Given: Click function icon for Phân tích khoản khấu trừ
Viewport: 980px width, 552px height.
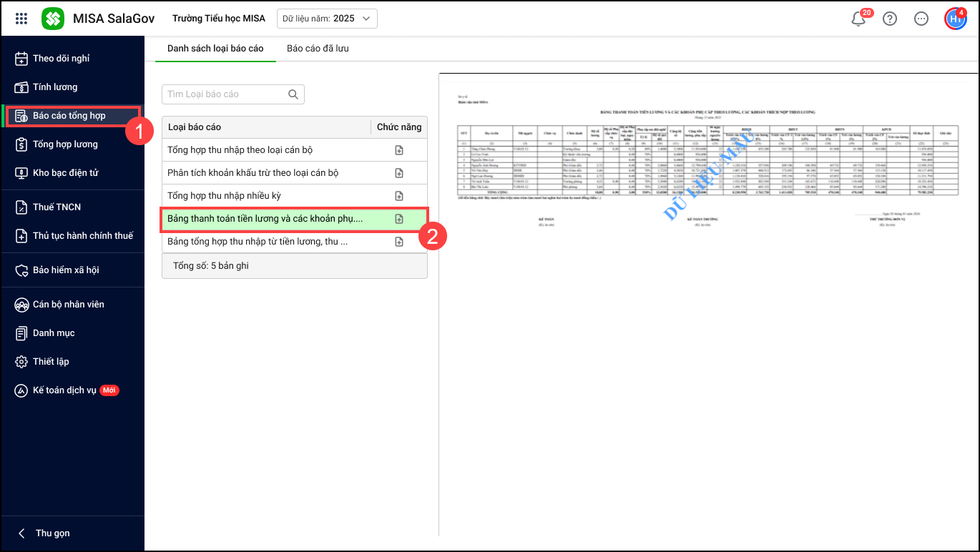Looking at the screenshot, I should 399,173.
